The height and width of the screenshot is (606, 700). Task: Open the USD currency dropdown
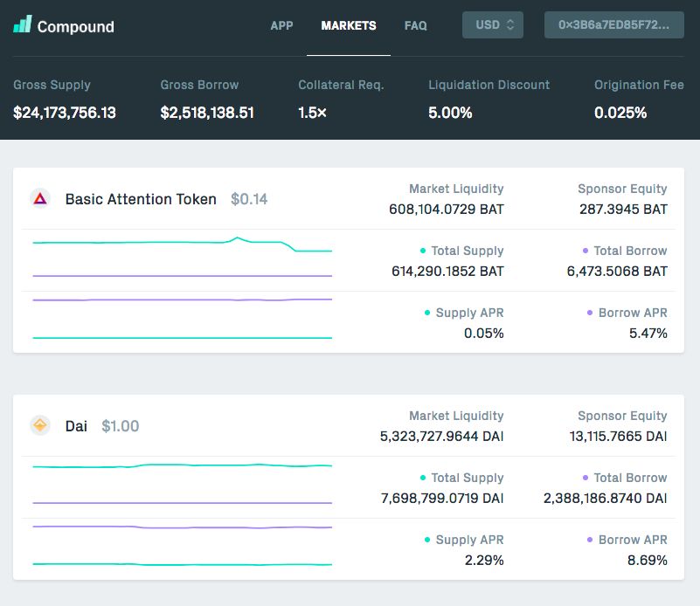492,25
